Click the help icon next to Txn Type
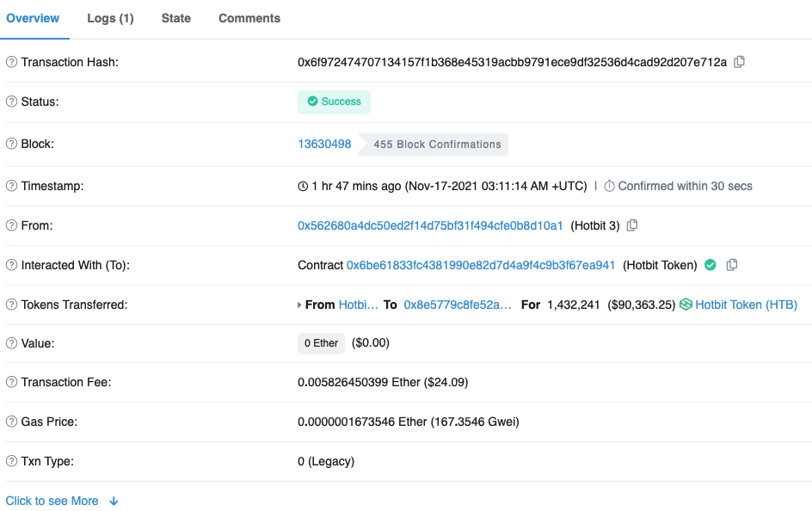Viewport: 812px width, 511px height. [12, 461]
